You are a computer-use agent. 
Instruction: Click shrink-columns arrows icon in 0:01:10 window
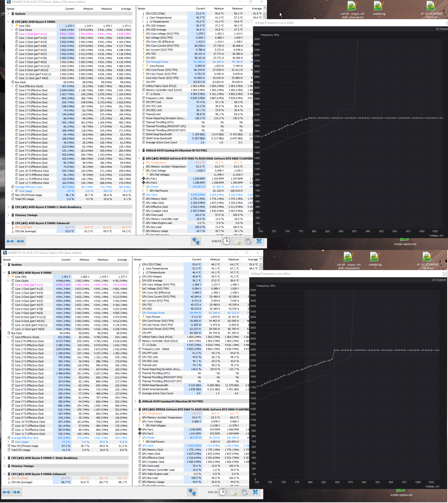pos(17,492)
